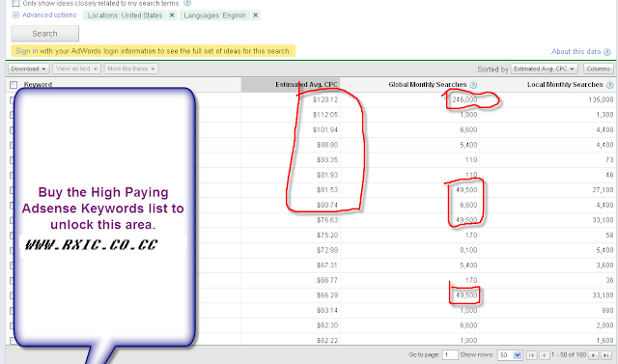The height and width of the screenshot is (364, 618).
Task: Sort by Global Monthly Searches column header
Action: 427,84
